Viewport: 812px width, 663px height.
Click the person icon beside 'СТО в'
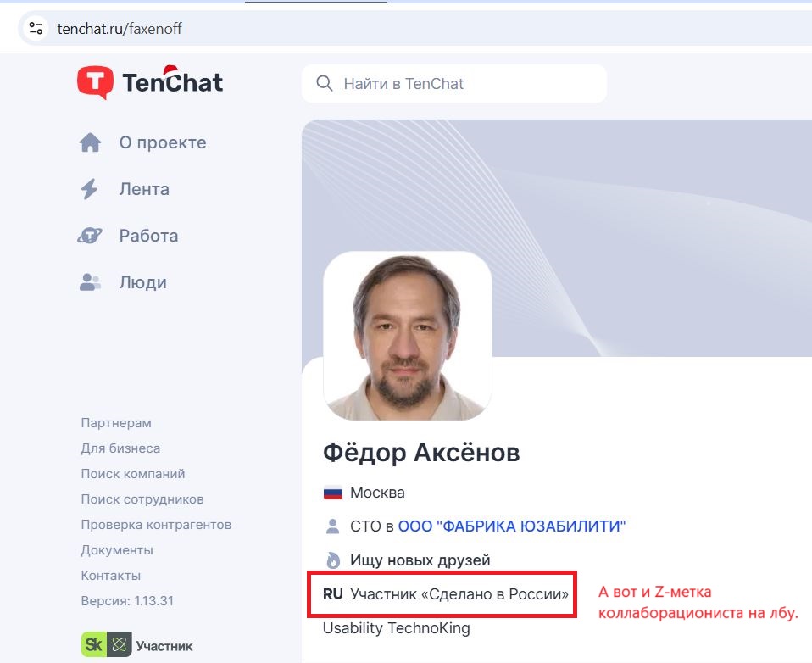[332, 526]
